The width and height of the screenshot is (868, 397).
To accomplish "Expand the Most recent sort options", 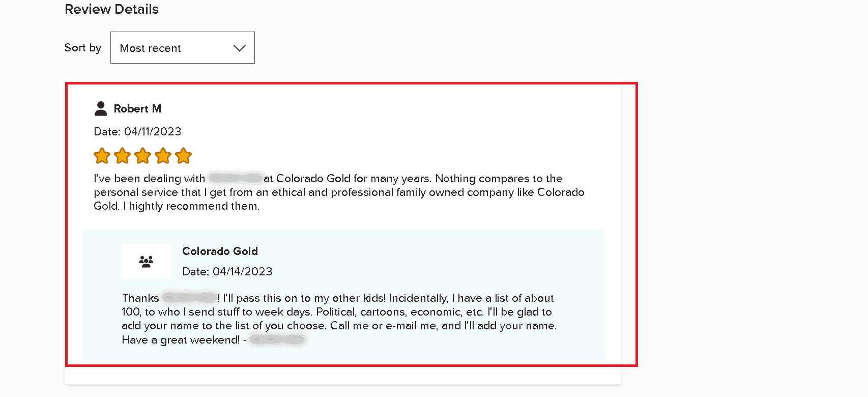I will click(182, 47).
